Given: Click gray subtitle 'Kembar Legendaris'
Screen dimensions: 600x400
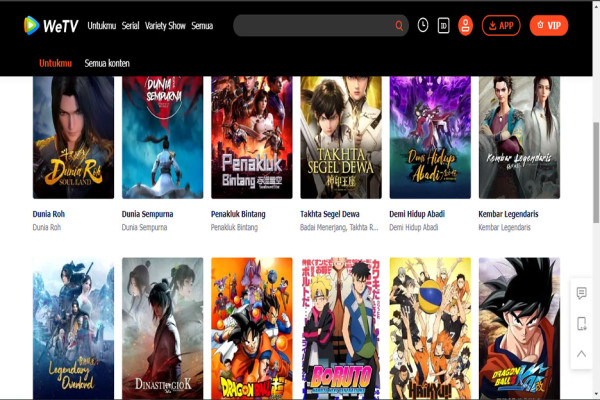Looking at the screenshot, I should tap(504, 227).
